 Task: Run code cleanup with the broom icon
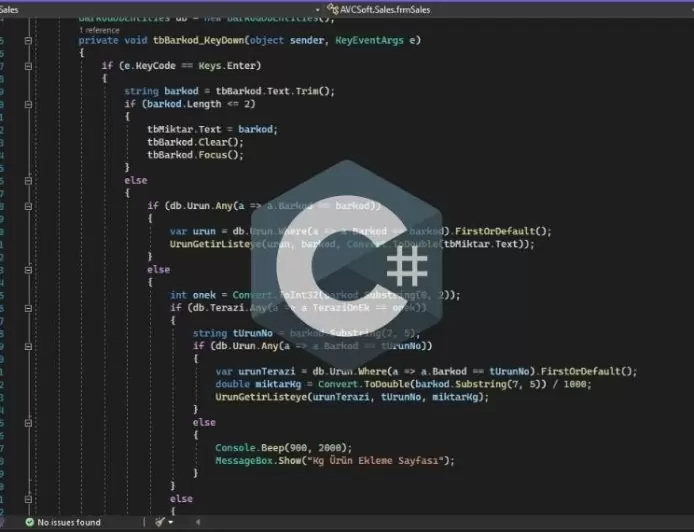click(x=160, y=522)
